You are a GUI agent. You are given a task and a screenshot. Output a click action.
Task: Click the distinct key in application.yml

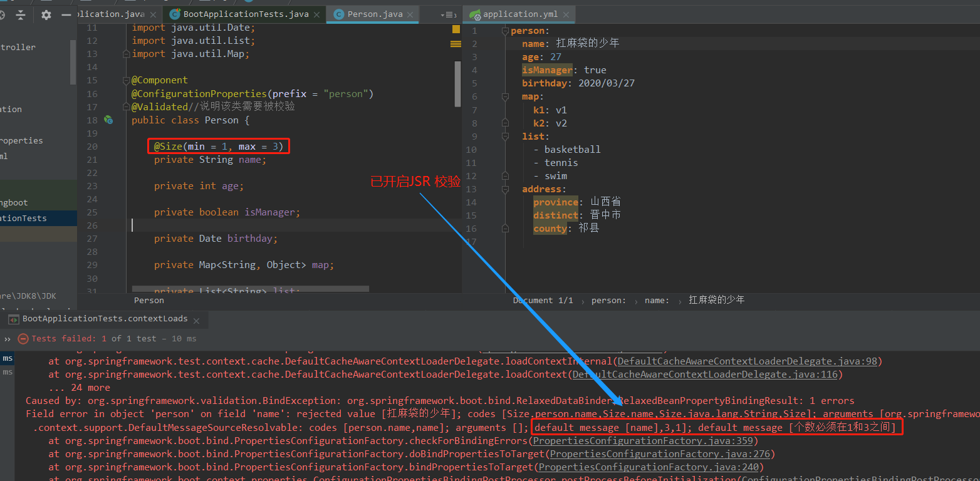click(556, 215)
